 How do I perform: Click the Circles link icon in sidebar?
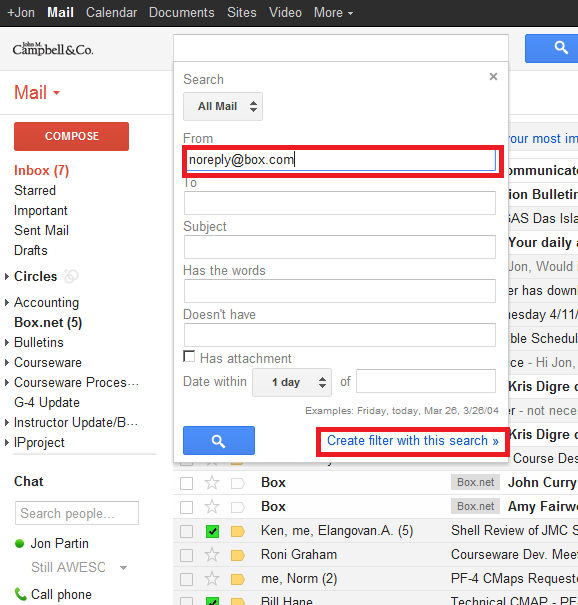click(x=71, y=276)
